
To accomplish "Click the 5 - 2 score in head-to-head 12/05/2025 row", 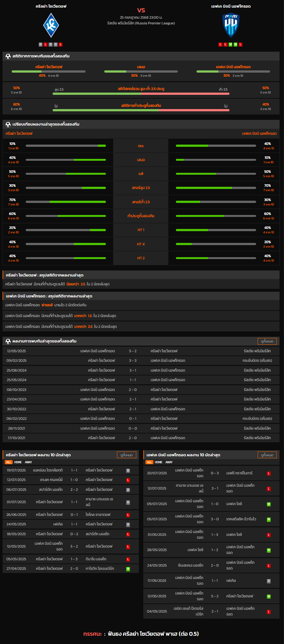I will click(133, 351).
